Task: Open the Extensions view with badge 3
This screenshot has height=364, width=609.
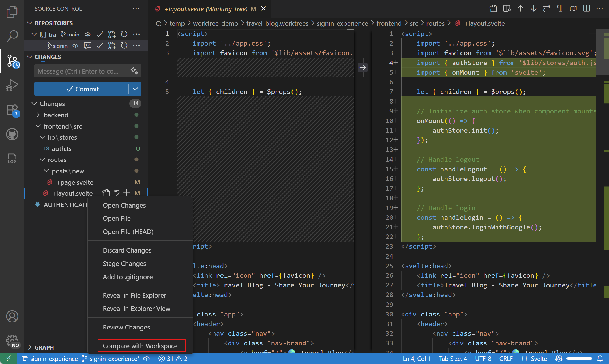Action: [x=12, y=110]
